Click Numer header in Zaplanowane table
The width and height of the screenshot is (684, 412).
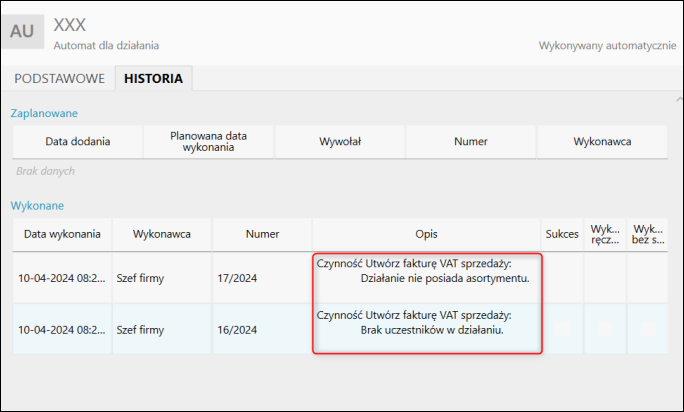click(470, 142)
